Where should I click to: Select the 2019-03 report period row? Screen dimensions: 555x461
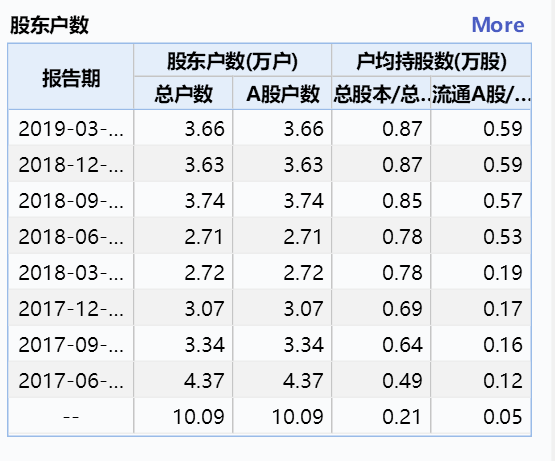(269, 128)
